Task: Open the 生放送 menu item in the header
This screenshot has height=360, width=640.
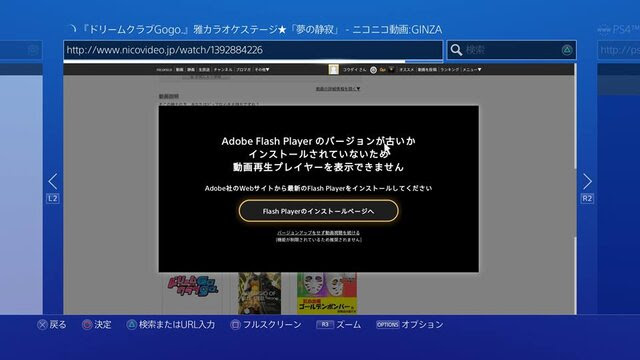Action: coord(204,70)
